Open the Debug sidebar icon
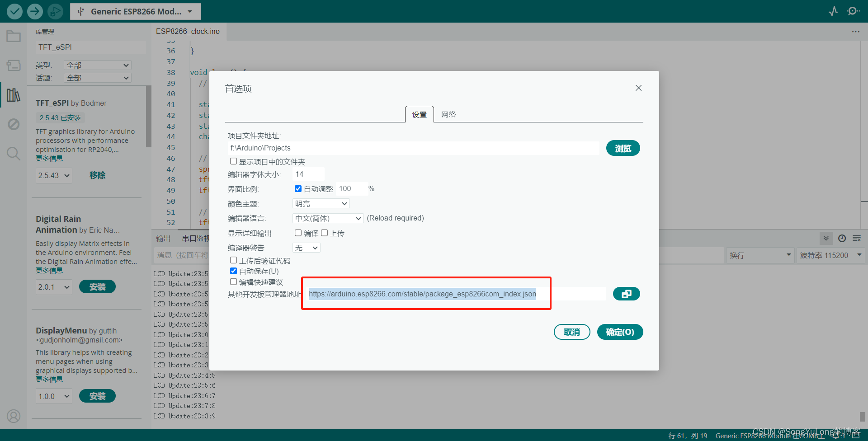The height and width of the screenshot is (441, 868). point(14,124)
